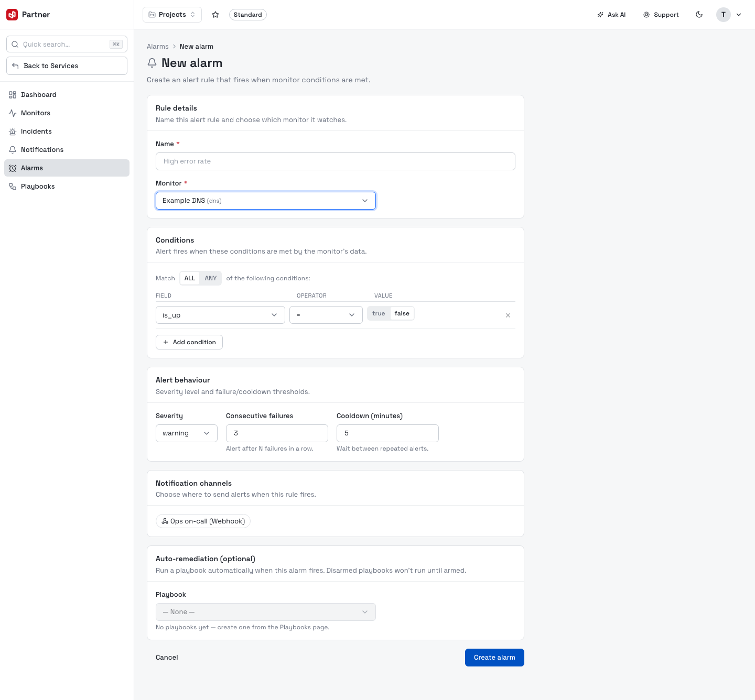
Task: Open Ask AI sparkle button
Action: [x=611, y=15]
